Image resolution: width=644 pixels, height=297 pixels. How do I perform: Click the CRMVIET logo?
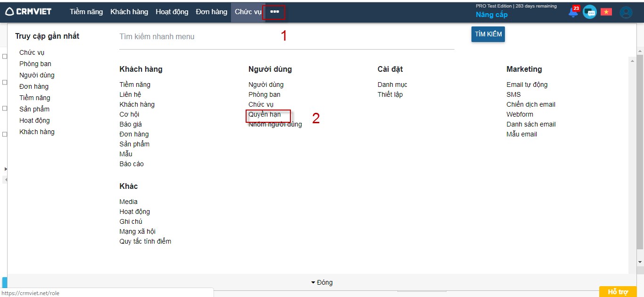click(28, 12)
